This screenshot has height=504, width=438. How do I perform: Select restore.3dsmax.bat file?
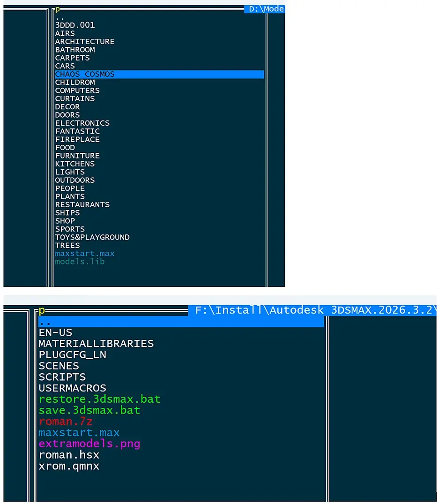coord(99,399)
